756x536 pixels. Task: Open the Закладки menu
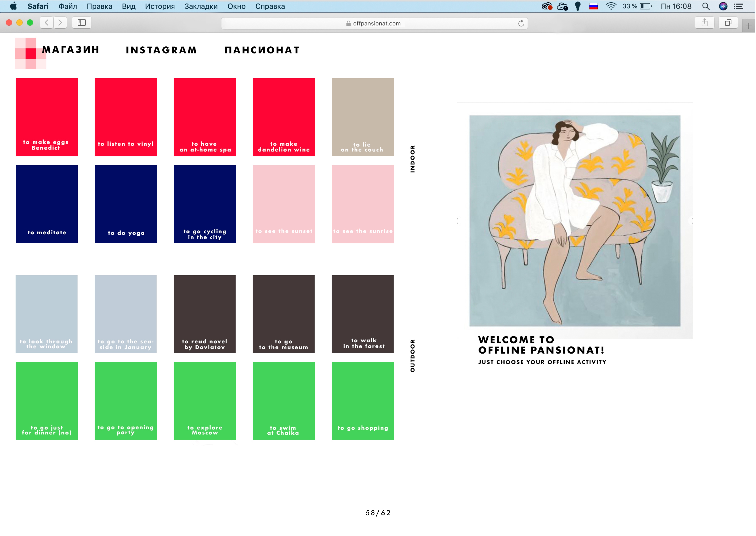coord(201,6)
